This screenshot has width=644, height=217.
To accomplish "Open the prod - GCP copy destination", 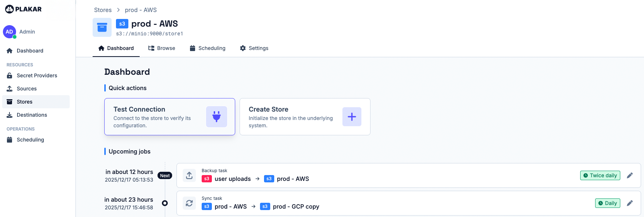I will pyautogui.click(x=296, y=206).
